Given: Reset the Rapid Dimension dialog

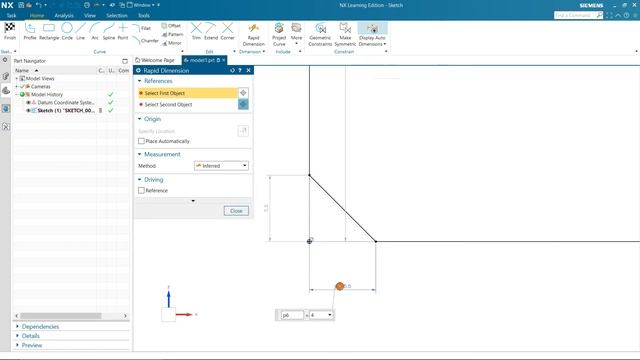Looking at the screenshot, I should coord(232,70).
